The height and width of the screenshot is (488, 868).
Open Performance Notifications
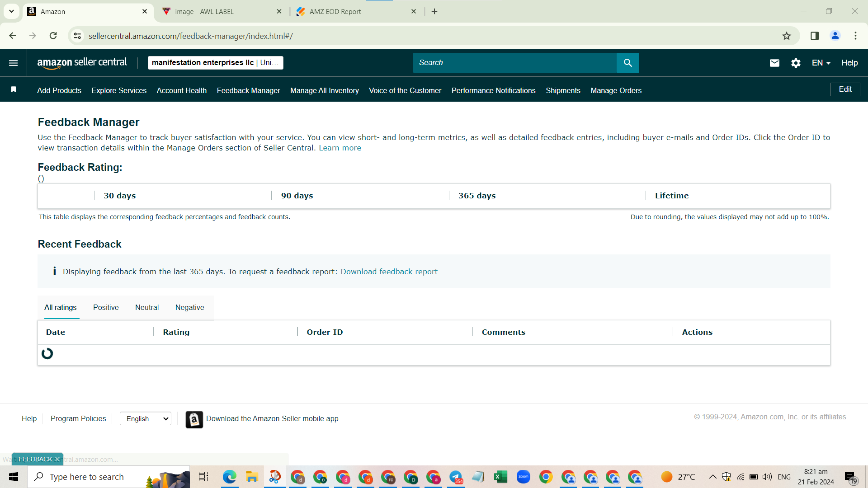(494, 91)
